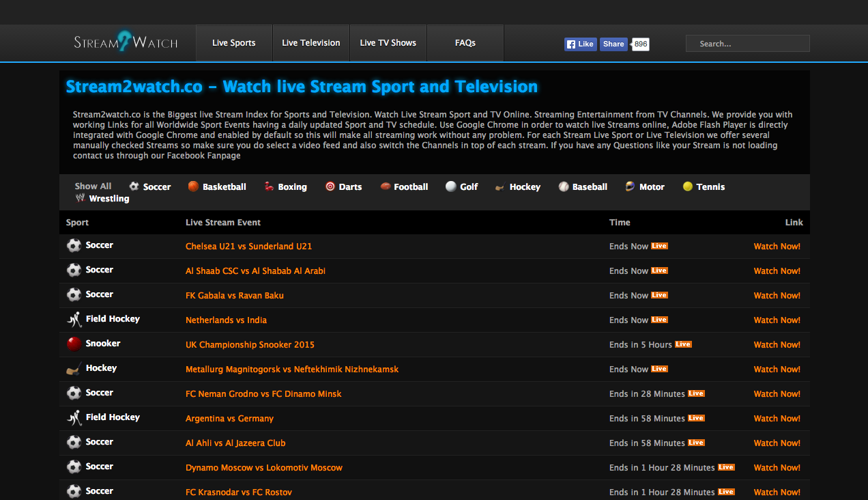This screenshot has height=500, width=868.
Task: Click the Snooker red ball icon
Action: [x=74, y=344]
